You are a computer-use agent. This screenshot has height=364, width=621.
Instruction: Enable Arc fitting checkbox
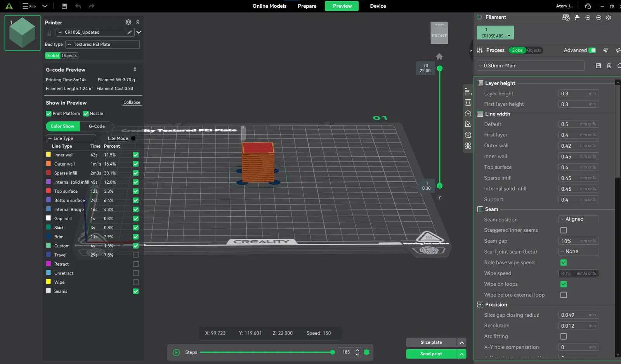click(564, 336)
